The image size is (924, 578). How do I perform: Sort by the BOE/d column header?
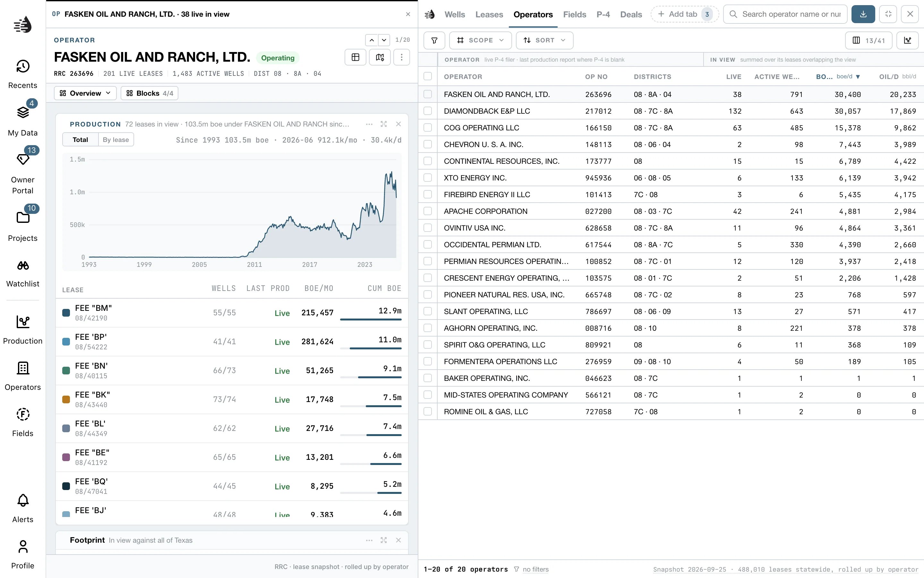tap(838, 76)
